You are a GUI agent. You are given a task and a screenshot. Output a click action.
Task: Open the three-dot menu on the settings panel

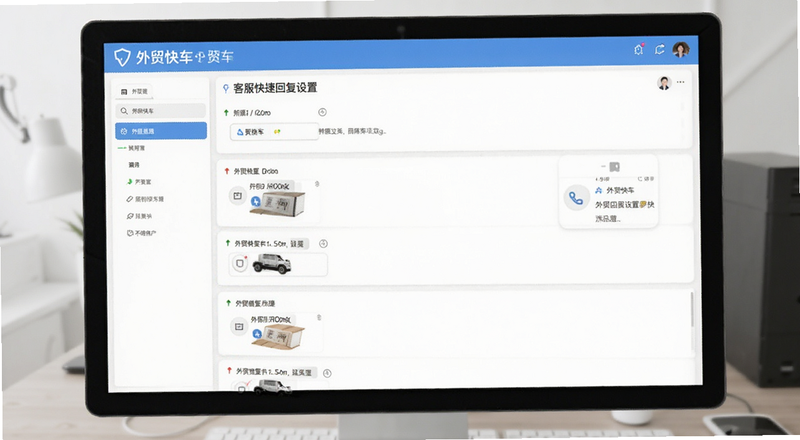(x=681, y=82)
